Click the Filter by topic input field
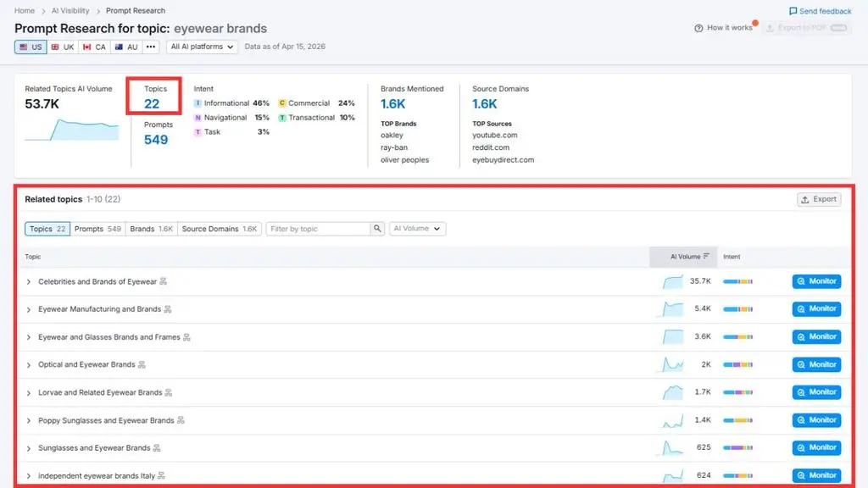 [x=319, y=229]
